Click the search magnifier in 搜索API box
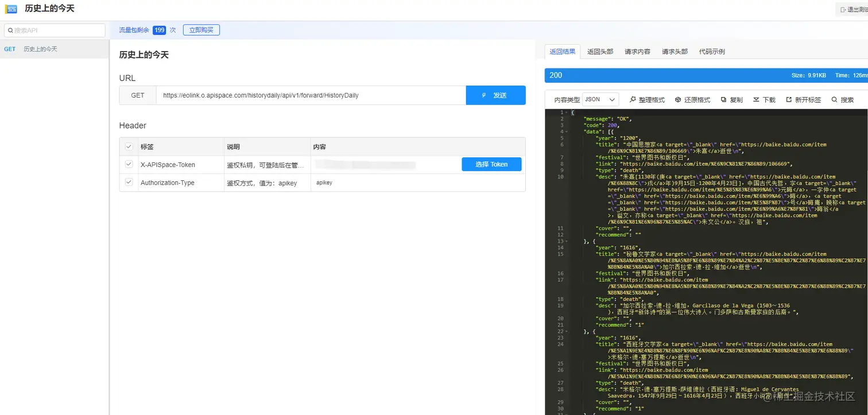The image size is (868, 415). (10, 30)
